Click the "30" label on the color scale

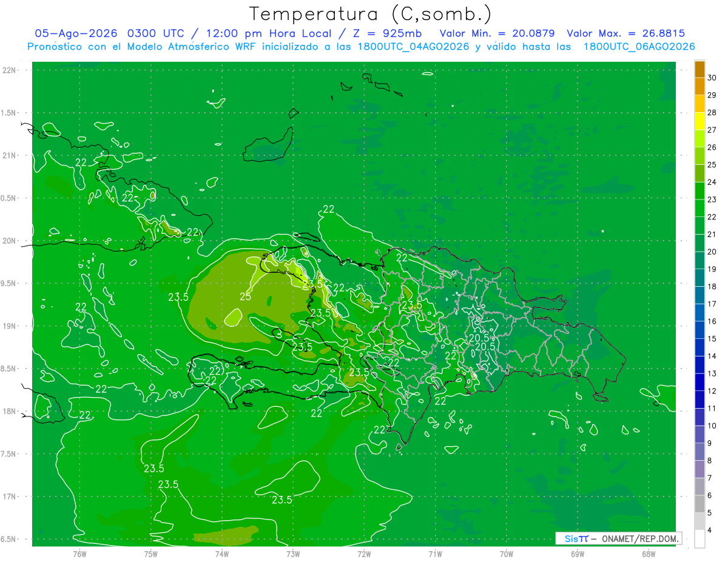(x=712, y=78)
